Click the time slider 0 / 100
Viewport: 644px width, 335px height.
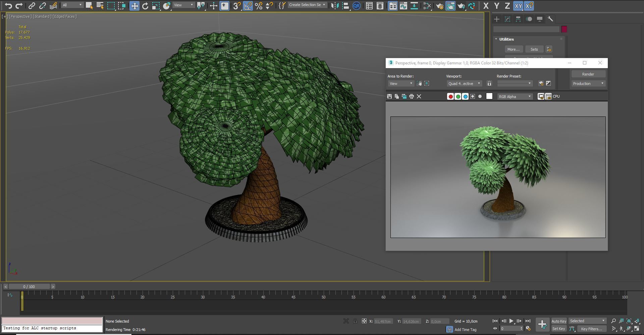29,287
